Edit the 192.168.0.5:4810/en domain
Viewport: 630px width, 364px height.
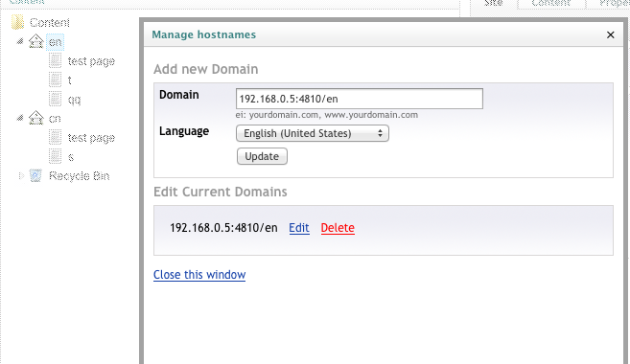299,228
